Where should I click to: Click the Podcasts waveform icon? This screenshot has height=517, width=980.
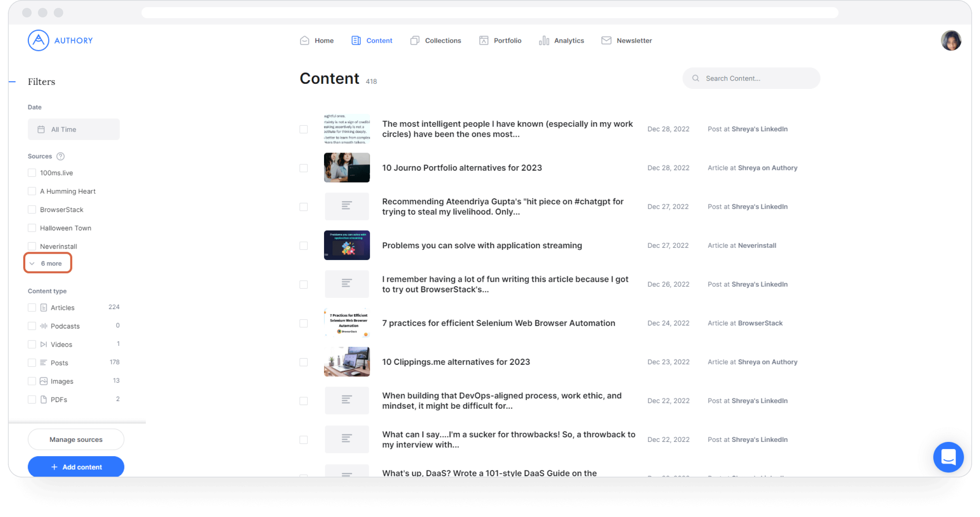click(43, 326)
